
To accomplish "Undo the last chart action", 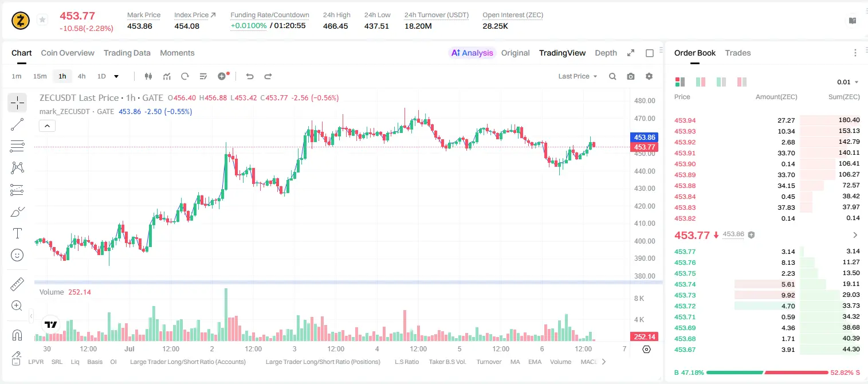I will [x=250, y=76].
